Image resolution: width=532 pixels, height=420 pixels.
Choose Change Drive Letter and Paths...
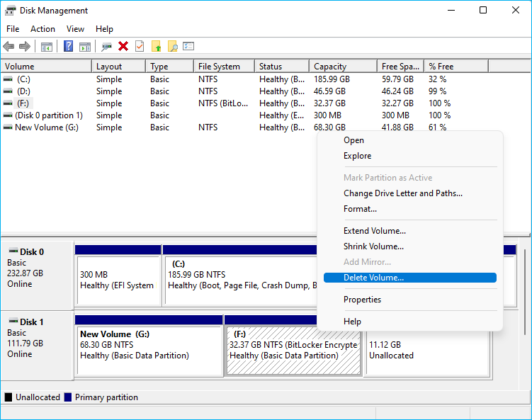click(402, 193)
